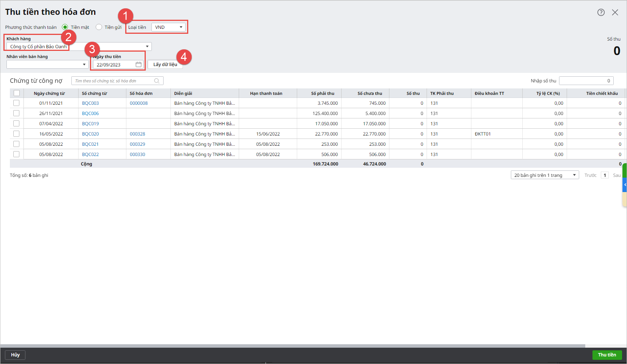Select Tiền gửi payment method
627x364 pixels.
99,27
